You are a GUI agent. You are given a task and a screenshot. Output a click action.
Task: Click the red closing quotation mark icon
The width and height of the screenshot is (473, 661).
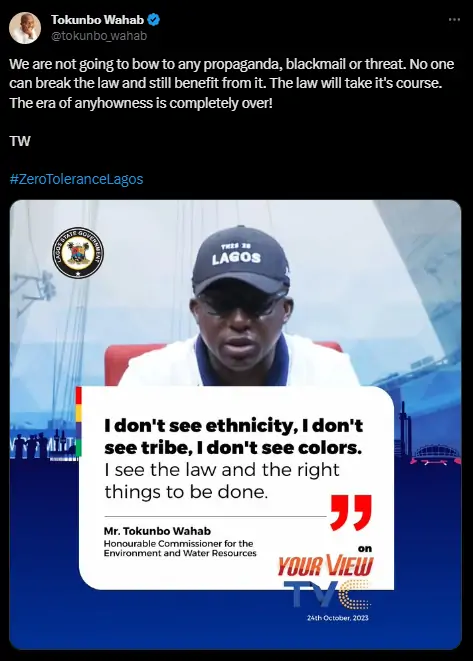[x=351, y=513]
